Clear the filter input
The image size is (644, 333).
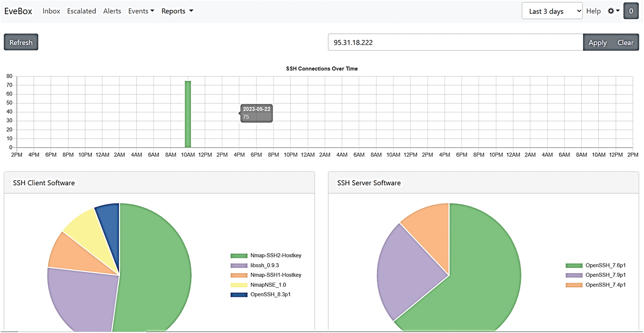pos(625,43)
